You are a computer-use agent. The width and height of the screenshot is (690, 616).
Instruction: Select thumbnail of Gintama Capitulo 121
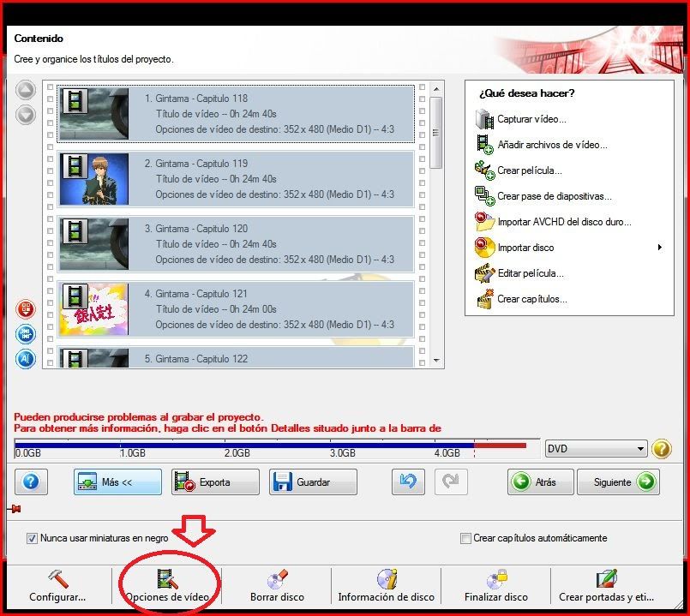(x=93, y=309)
